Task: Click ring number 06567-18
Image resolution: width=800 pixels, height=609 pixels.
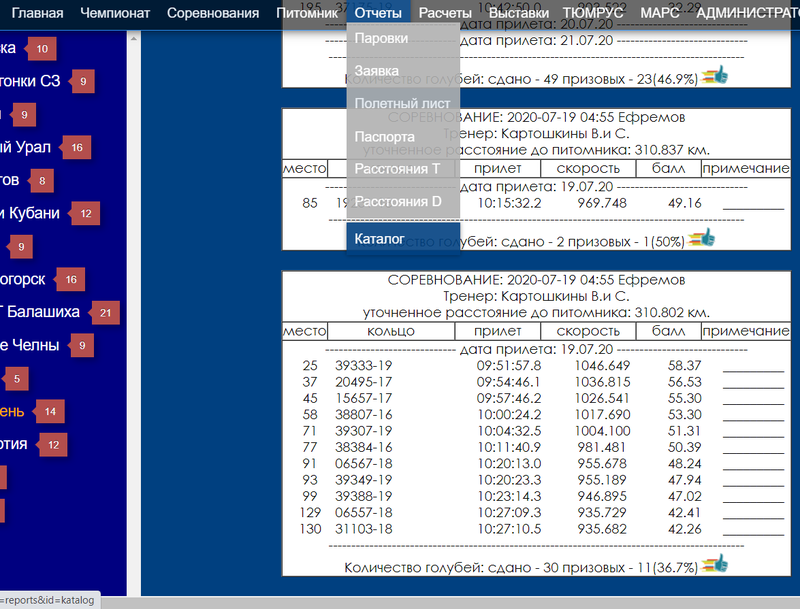Action: pyautogui.click(x=363, y=464)
